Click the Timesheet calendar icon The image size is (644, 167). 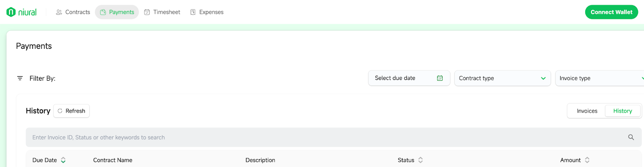tap(147, 12)
